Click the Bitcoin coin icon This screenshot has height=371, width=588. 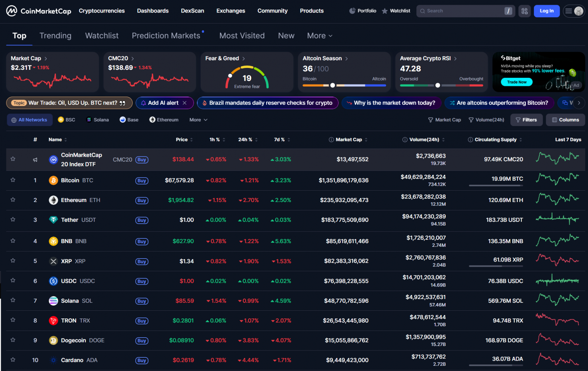pyautogui.click(x=53, y=180)
